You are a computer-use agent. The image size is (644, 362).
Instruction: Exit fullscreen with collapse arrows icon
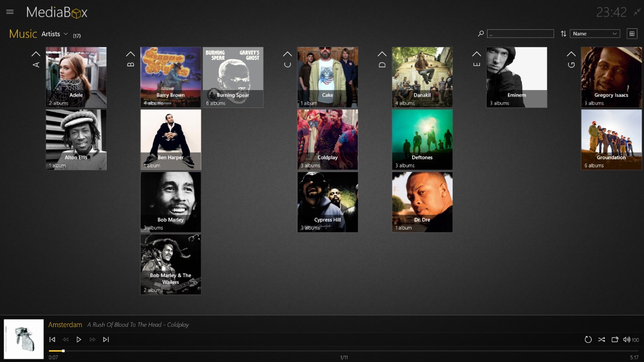(x=637, y=11)
